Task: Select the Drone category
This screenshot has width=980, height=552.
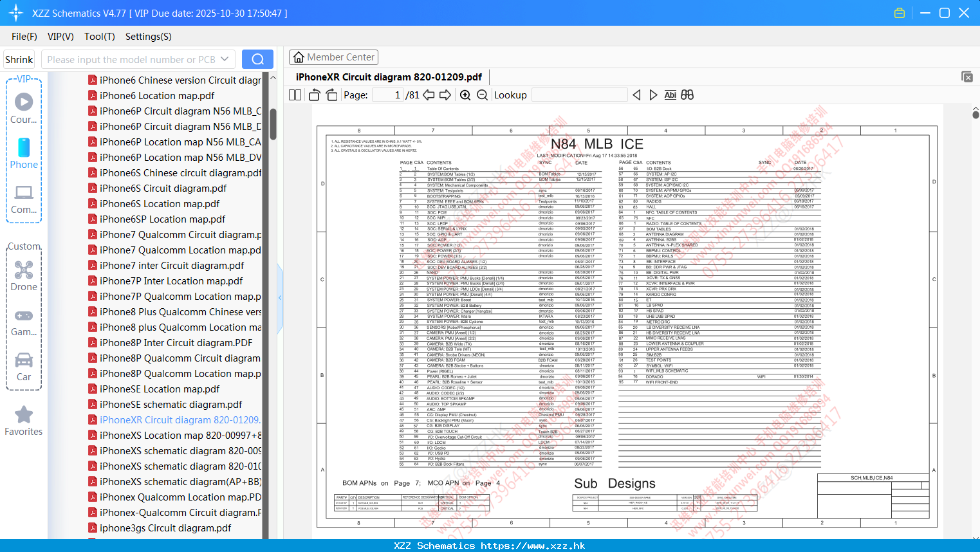Action: [x=24, y=275]
